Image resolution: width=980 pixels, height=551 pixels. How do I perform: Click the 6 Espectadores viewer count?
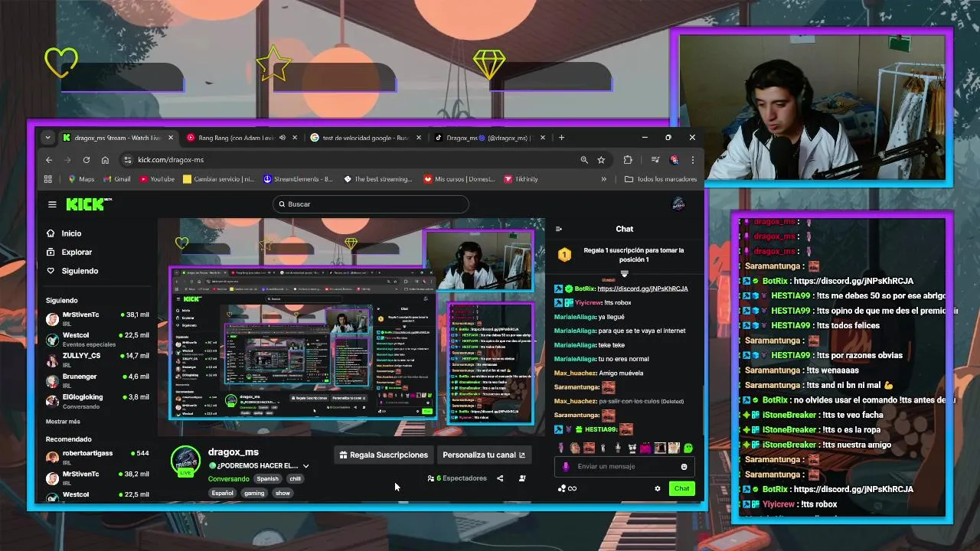[457, 478]
